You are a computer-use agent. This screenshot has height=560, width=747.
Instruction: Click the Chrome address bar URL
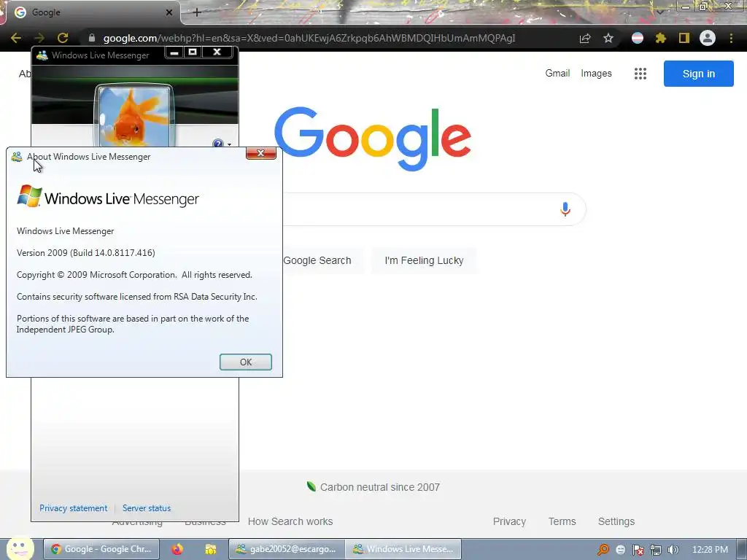pos(309,38)
